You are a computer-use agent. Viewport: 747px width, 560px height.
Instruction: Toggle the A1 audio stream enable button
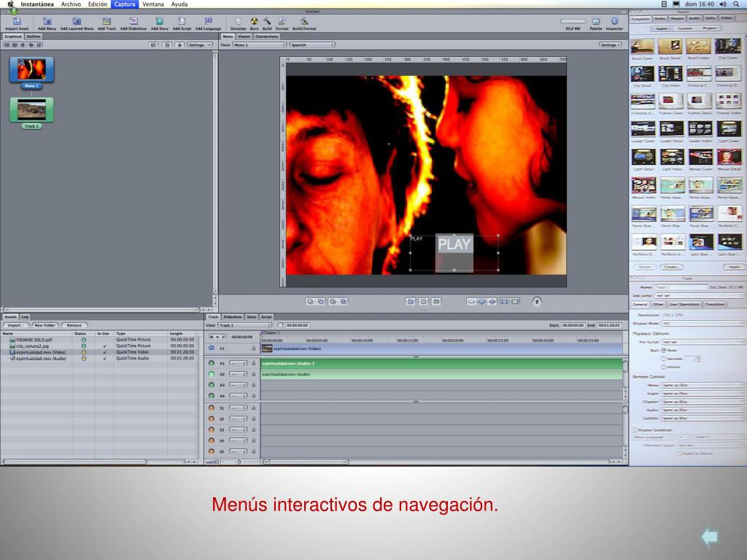[212, 363]
